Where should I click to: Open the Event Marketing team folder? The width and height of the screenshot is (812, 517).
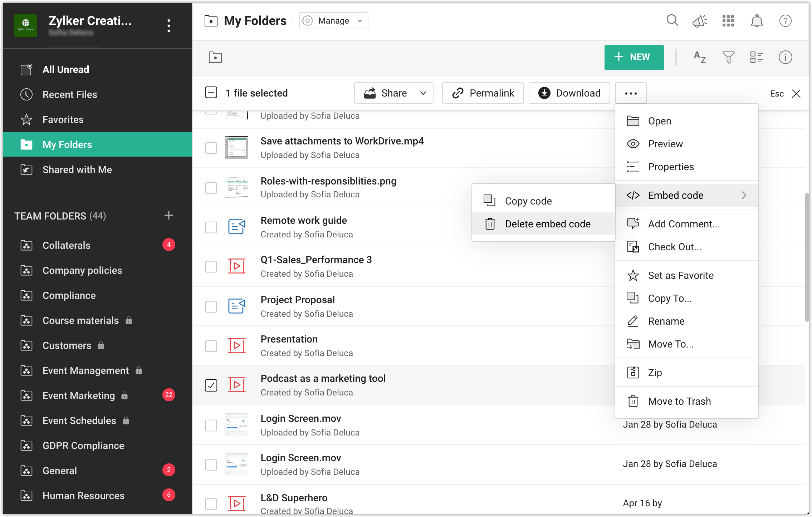79,395
